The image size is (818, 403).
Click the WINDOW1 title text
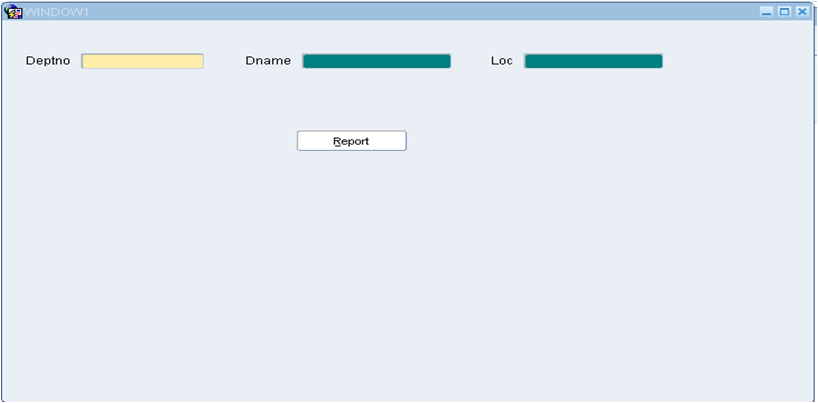56,13
